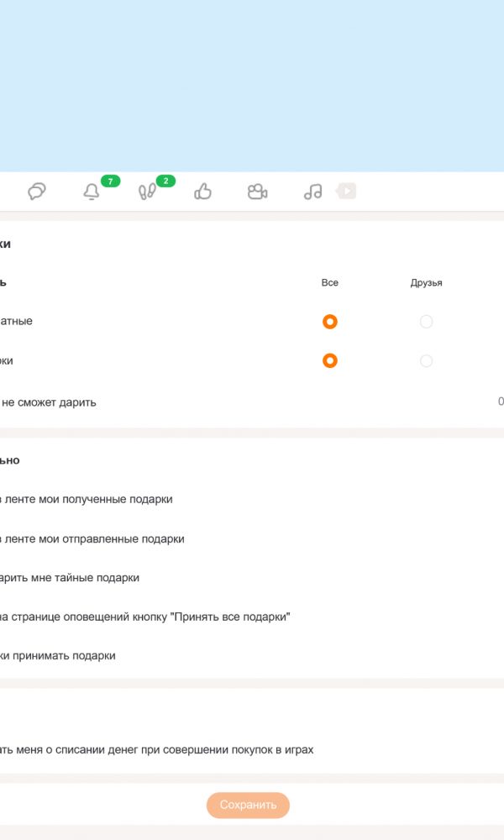Select "Все" radio in the second gifts row

[x=330, y=361]
